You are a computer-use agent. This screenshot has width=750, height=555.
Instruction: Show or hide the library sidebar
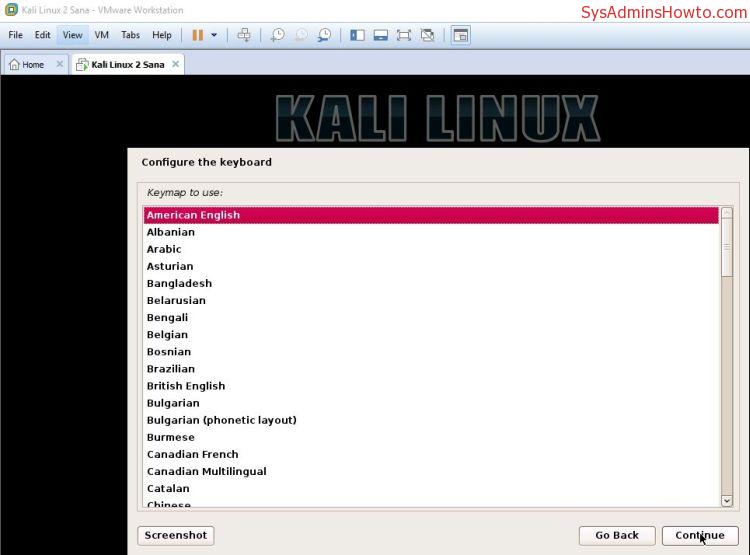[x=358, y=35]
